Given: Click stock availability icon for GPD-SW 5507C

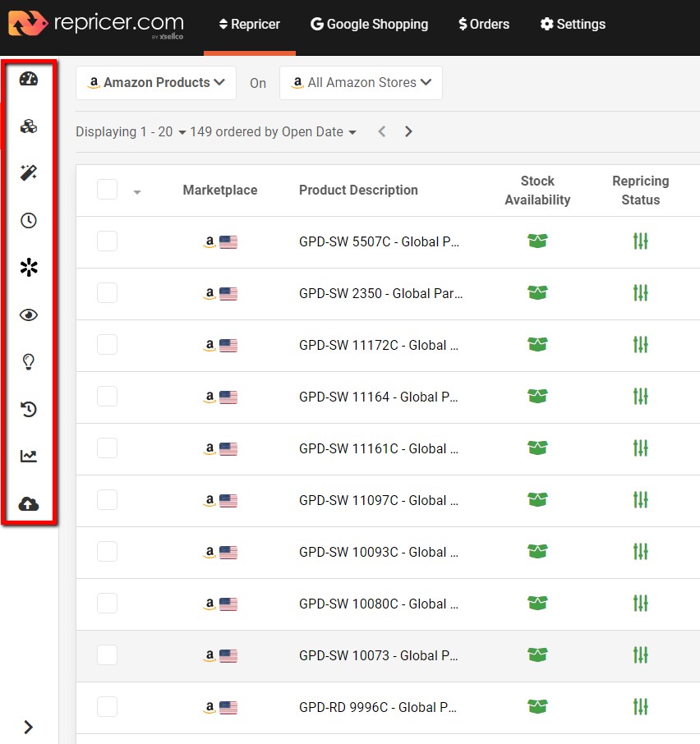Looking at the screenshot, I should click(537, 241).
